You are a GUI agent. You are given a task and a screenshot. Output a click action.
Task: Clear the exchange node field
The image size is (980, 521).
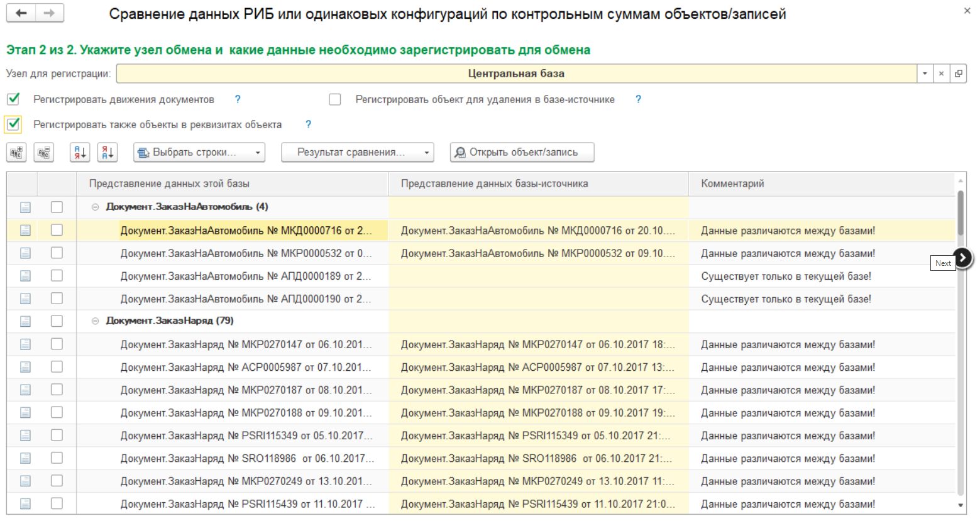click(x=941, y=74)
